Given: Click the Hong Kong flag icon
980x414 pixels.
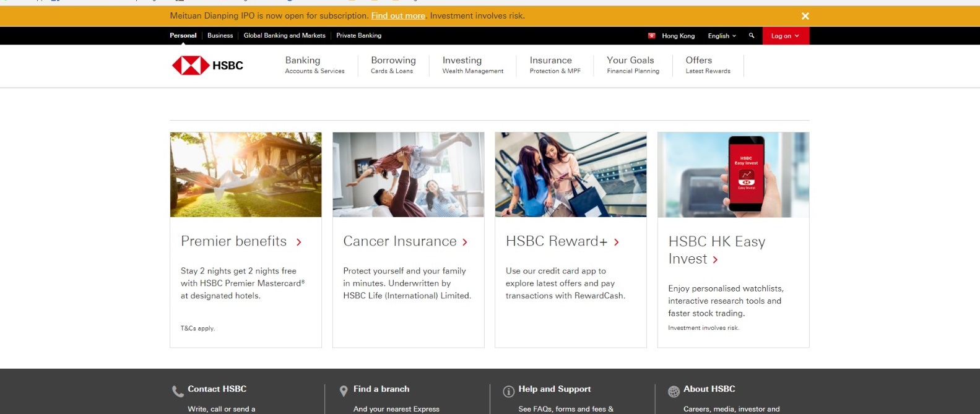Looking at the screenshot, I should [x=651, y=36].
